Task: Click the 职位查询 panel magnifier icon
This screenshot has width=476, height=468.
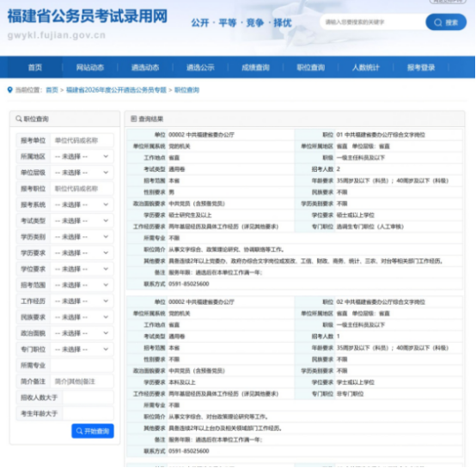Action: tap(19, 119)
